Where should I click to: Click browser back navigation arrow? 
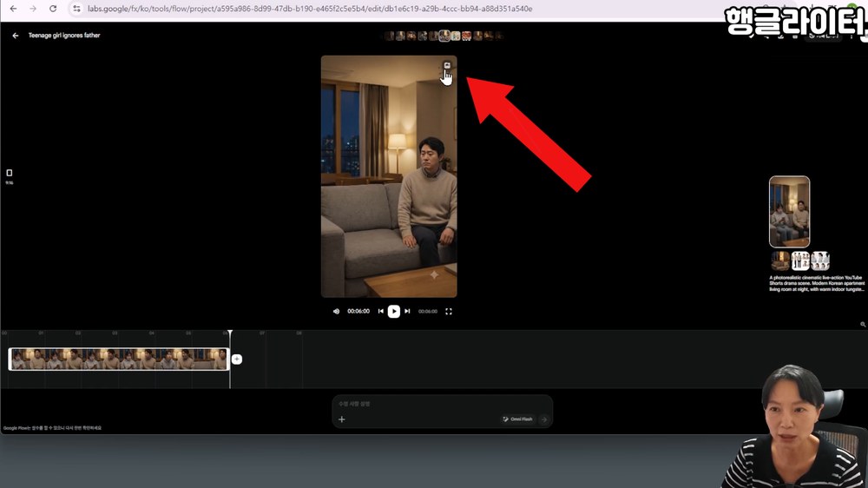click(x=13, y=9)
